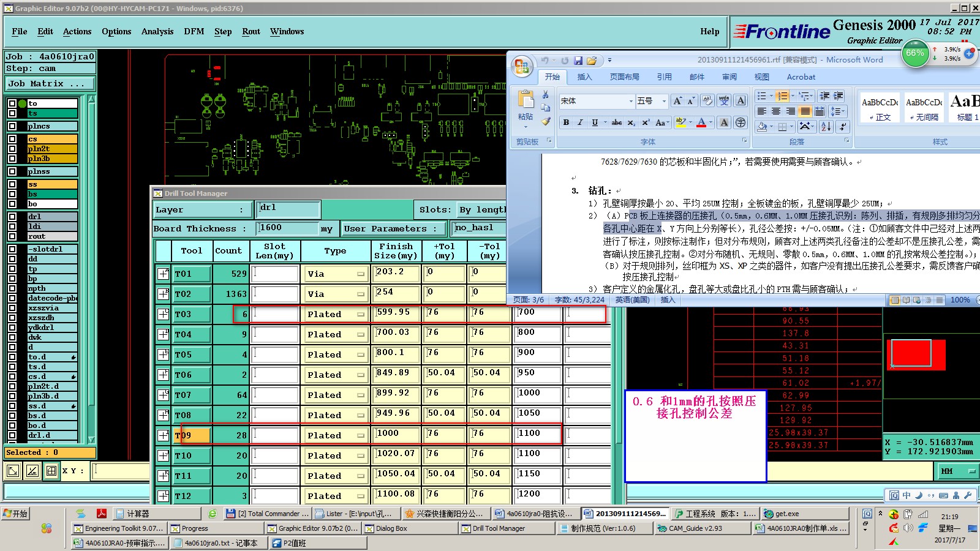Open the Type dropdown for tool T06

335,375
